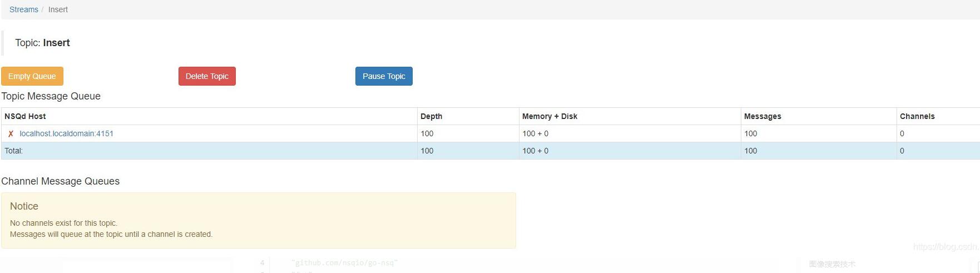Click the red X icon beside localhost host
The height and width of the screenshot is (273, 980).
pos(11,134)
